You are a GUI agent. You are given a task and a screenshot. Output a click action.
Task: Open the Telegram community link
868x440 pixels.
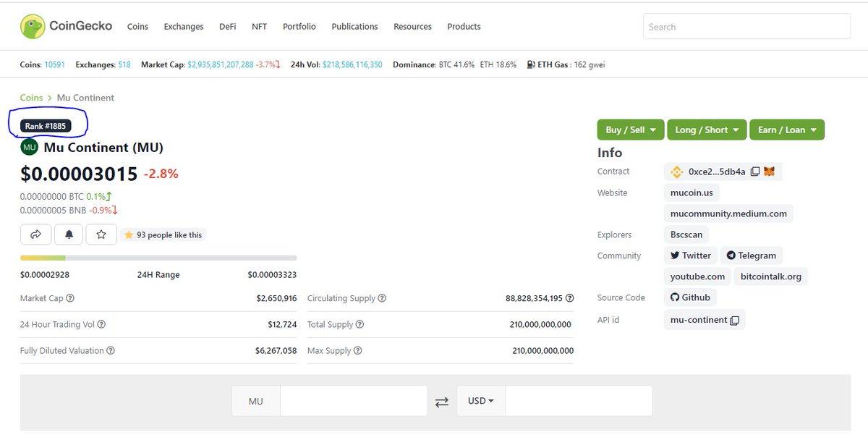[752, 255]
